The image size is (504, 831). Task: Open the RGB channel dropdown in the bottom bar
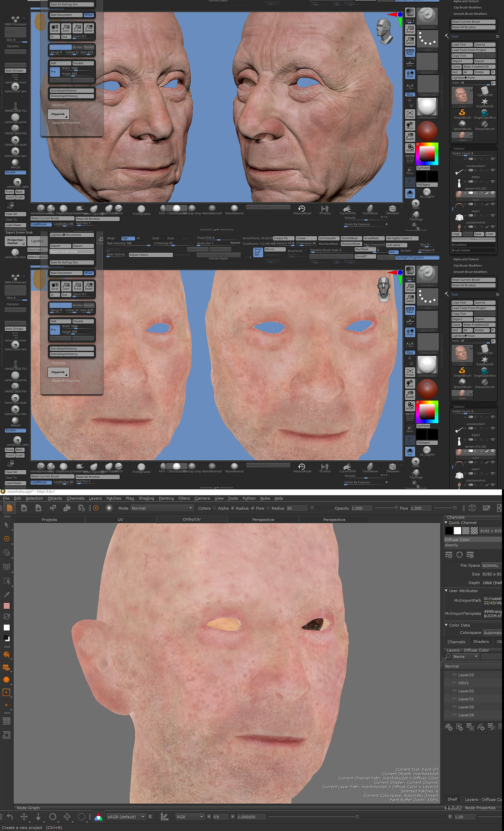click(190, 817)
